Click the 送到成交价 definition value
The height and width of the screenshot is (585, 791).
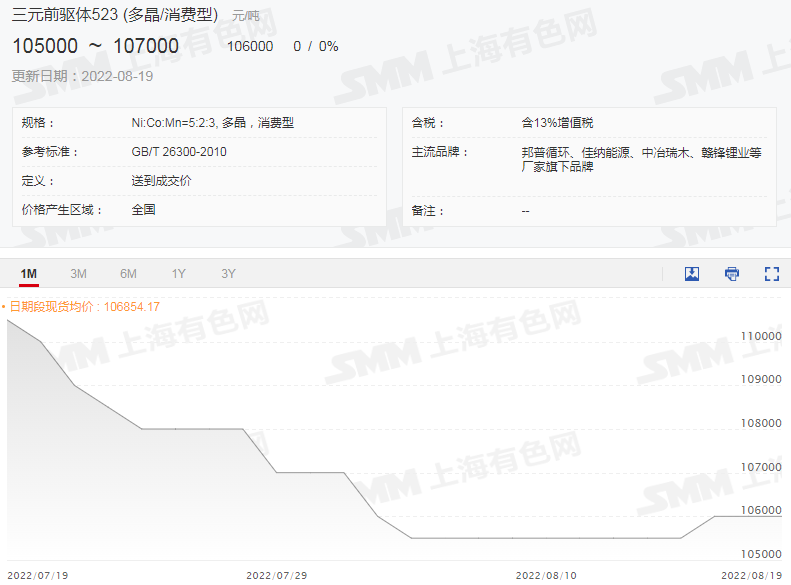[161, 181]
